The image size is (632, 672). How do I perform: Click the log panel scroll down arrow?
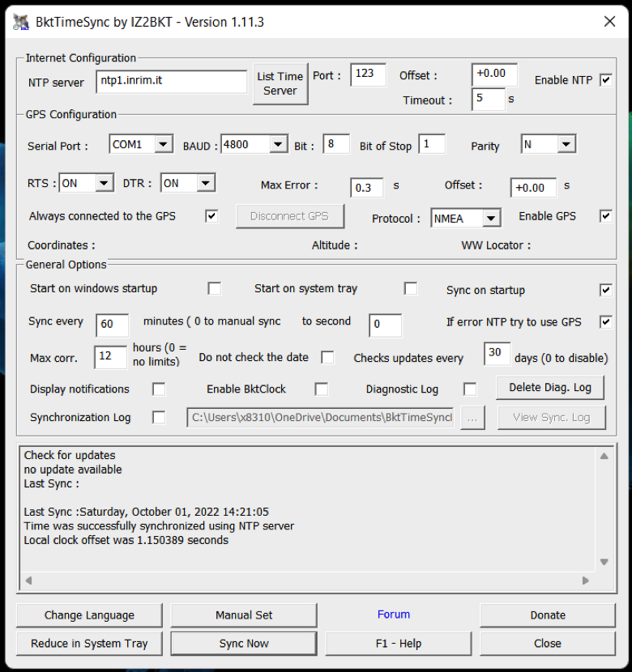click(604, 562)
